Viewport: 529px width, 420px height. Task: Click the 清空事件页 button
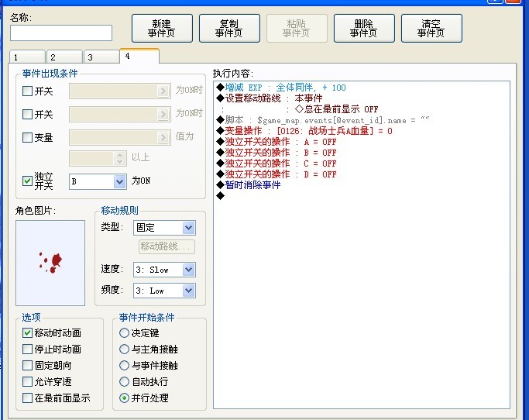(x=431, y=29)
